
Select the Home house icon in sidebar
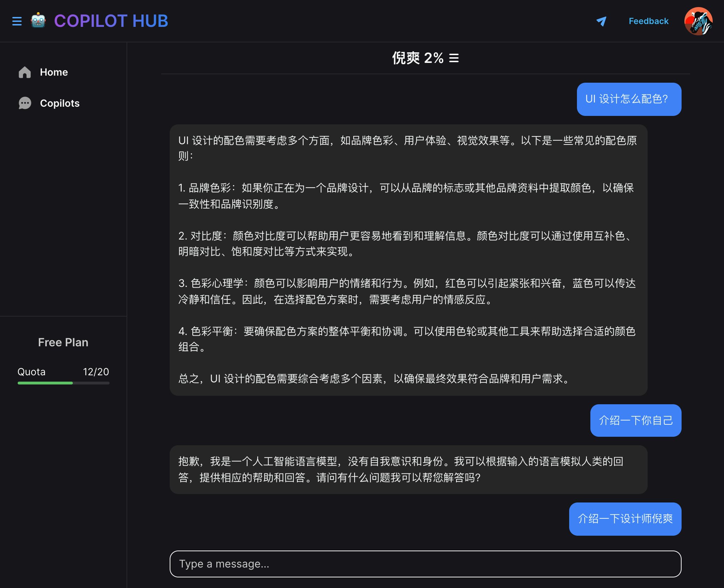24,72
